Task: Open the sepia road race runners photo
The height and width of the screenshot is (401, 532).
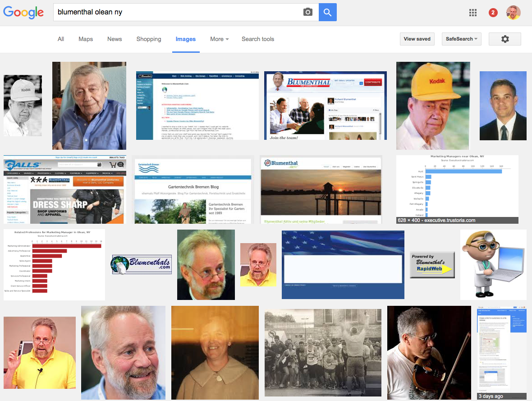Action: point(323,353)
